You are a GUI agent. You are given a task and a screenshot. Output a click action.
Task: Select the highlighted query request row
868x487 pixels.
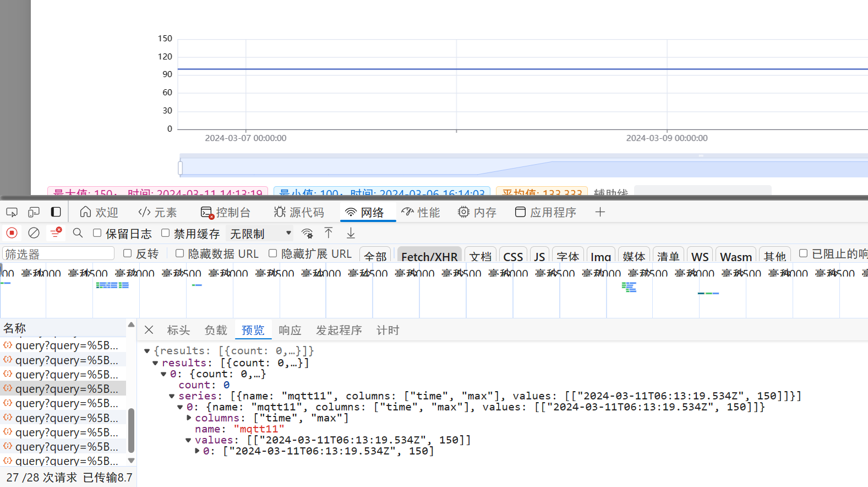coord(63,388)
